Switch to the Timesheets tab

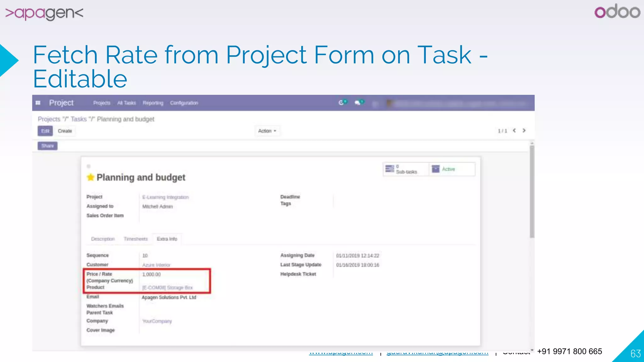(x=136, y=239)
